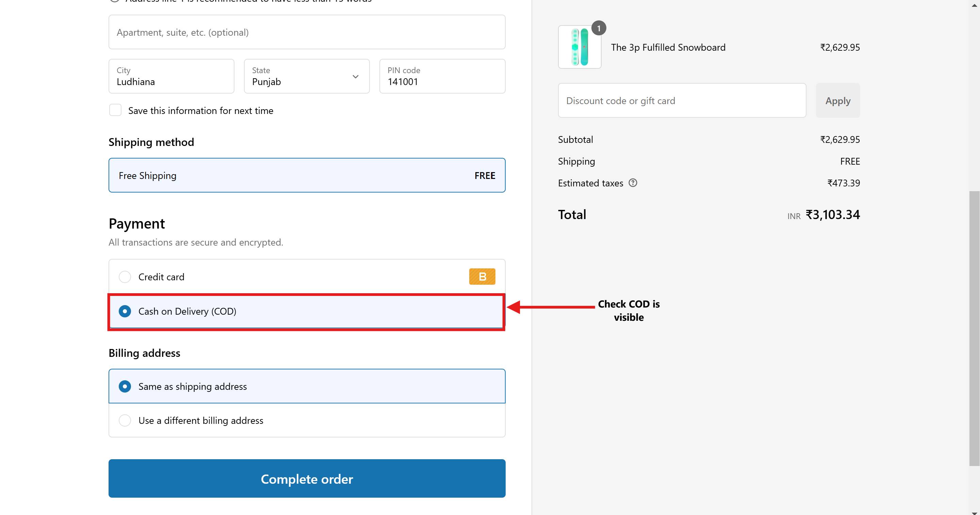Check Save this information for next time

pyautogui.click(x=115, y=110)
